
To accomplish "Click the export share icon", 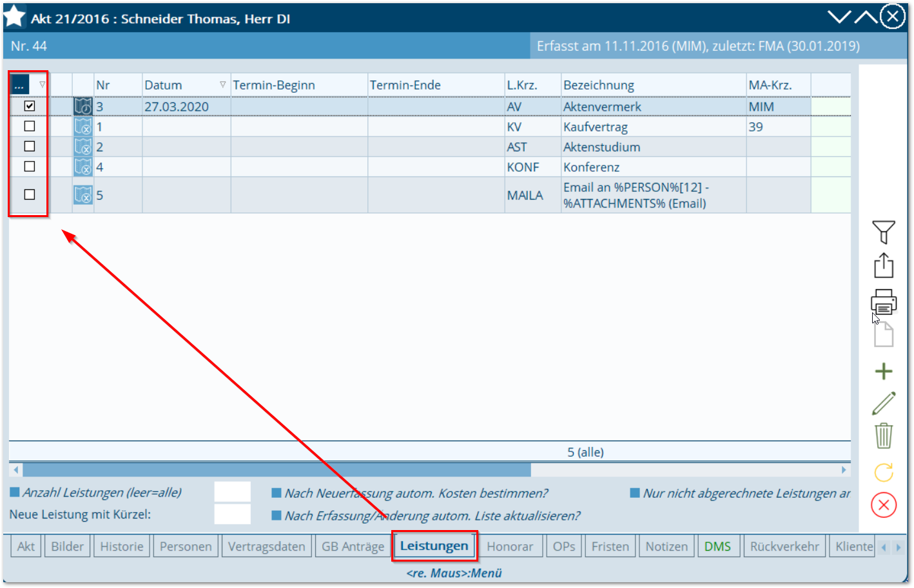I will 884,265.
